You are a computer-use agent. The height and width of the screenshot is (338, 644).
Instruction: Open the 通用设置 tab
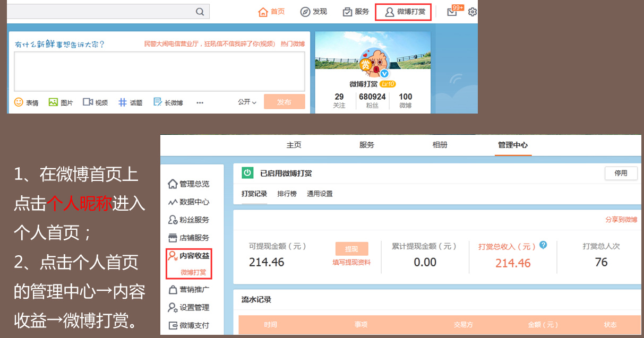320,194
